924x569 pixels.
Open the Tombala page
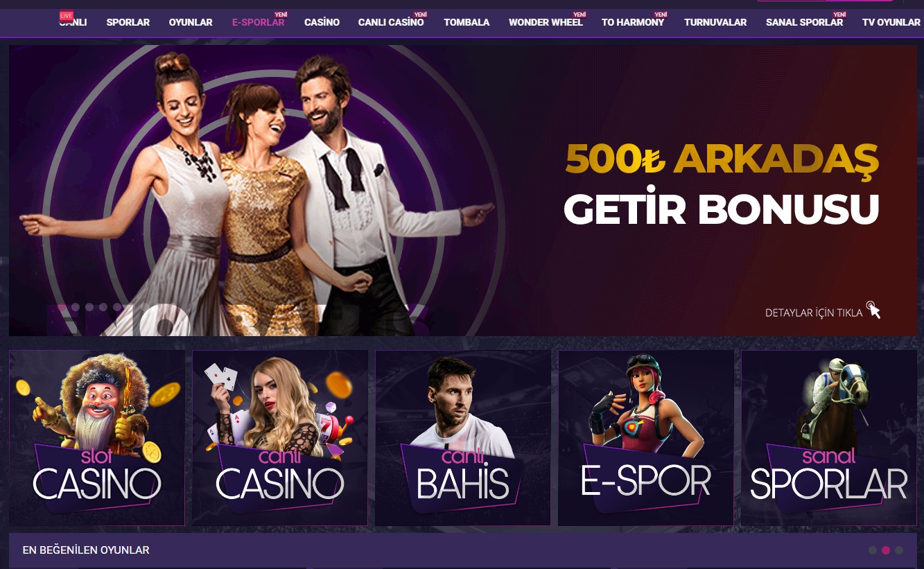[x=467, y=22]
